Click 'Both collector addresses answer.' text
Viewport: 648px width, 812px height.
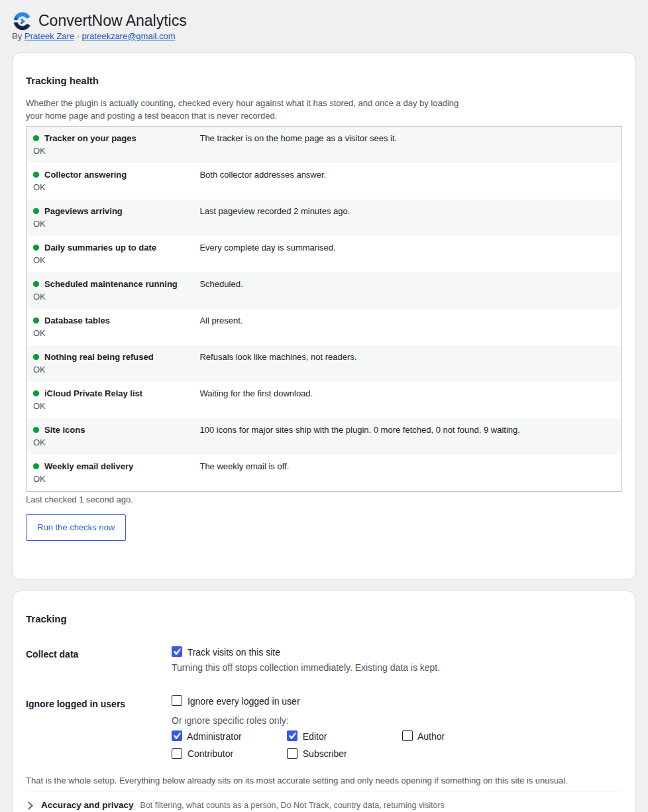(x=263, y=175)
